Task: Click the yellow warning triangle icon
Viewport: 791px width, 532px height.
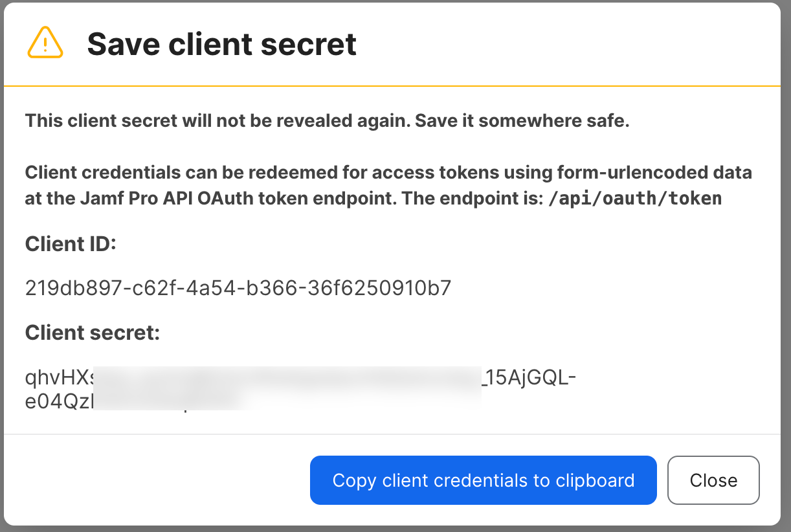Action: pyautogui.click(x=45, y=43)
